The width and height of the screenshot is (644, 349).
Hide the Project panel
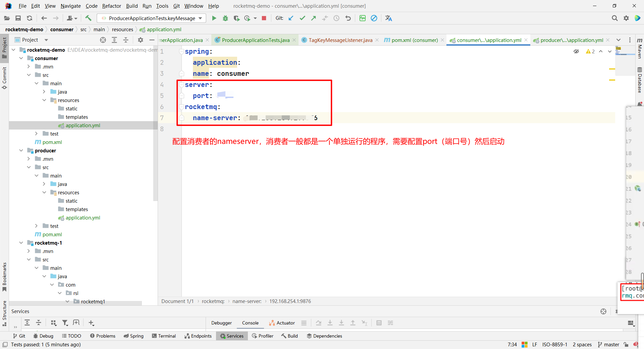click(x=152, y=40)
